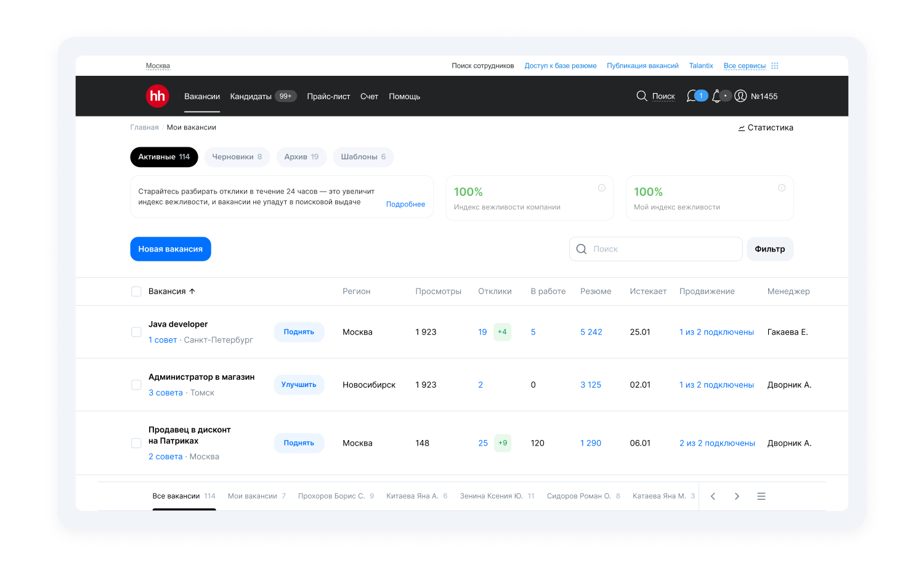Select the Мои вакансии bottom tab
The image size is (924, 567).
(x=257, y=496)
